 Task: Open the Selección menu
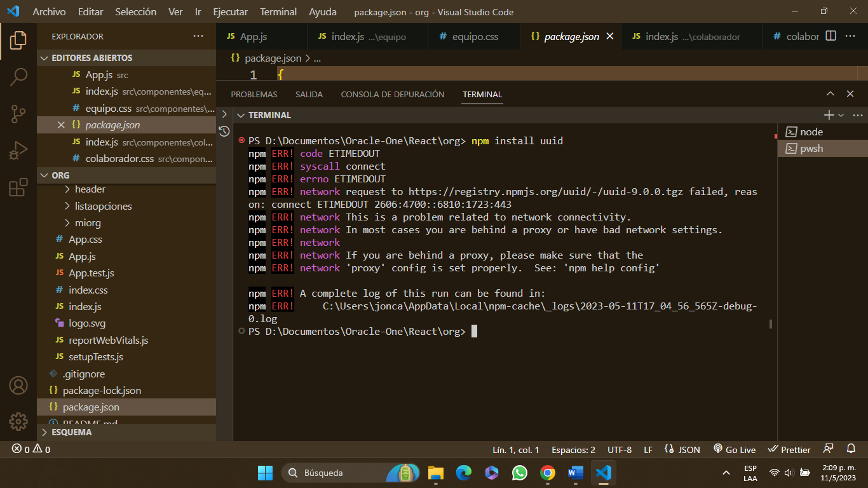(136, 12)
